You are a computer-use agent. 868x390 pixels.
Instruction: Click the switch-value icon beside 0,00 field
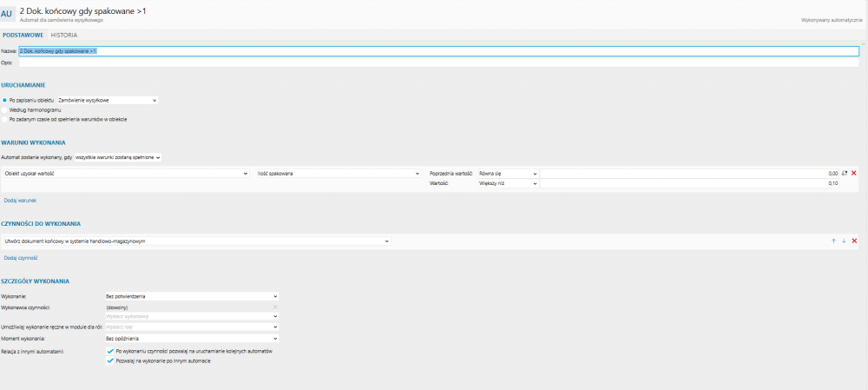845,174
